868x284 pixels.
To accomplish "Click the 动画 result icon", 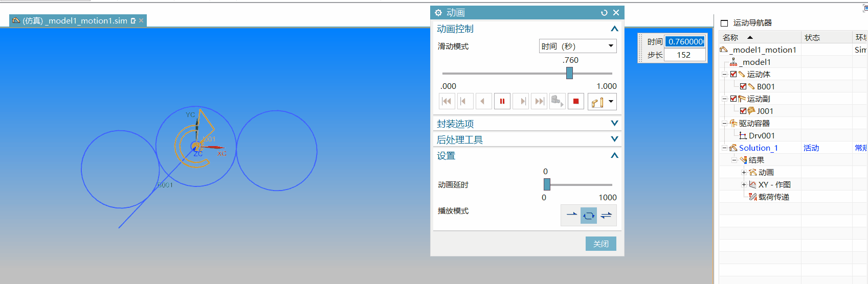I will [753, 172].
